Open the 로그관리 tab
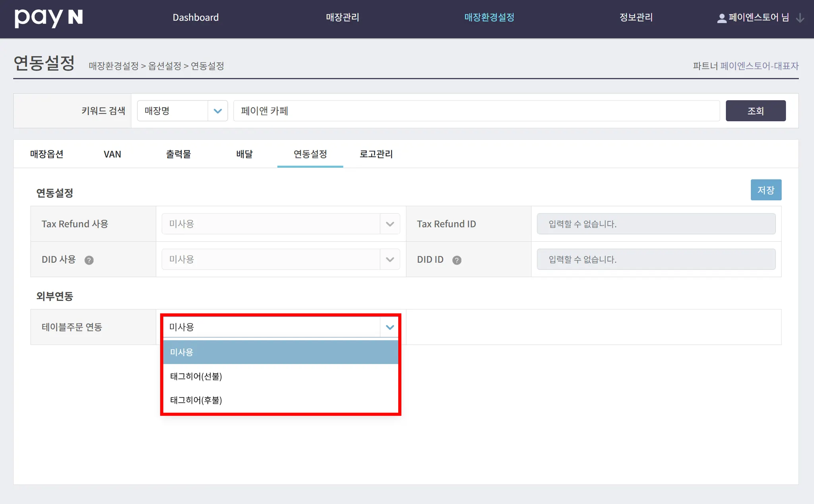This screenshot has height=504, width=814. [x=376, y=154]
